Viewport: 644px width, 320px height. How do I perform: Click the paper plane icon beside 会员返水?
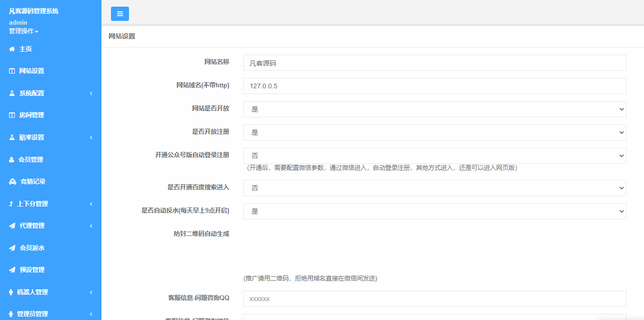click(x=12, y=248)
